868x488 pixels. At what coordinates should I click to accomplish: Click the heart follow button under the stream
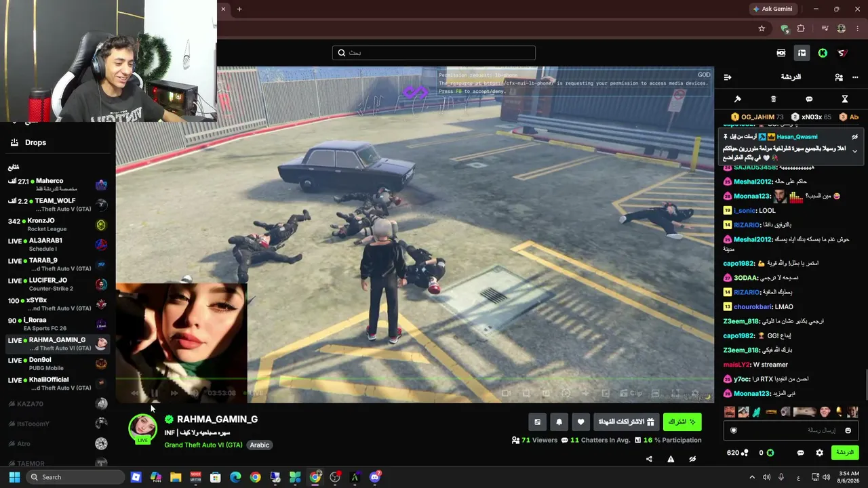click(580, 422)
